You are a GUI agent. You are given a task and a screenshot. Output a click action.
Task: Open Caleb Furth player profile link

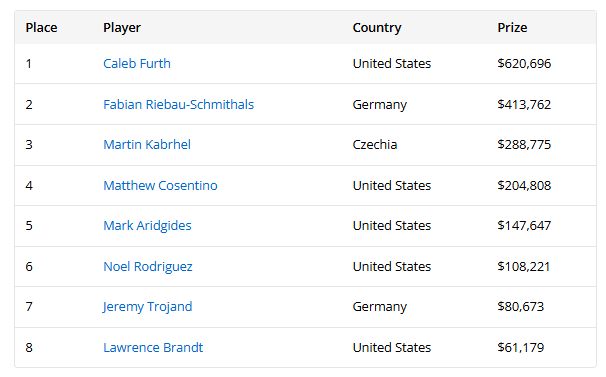137,63
